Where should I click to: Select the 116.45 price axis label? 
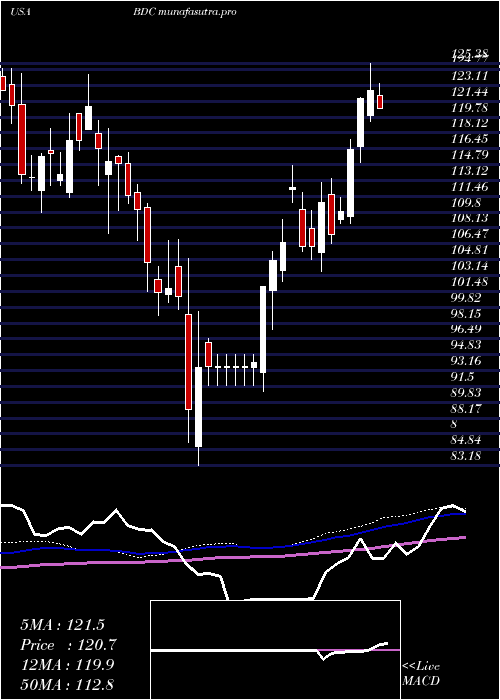point(469,140)
